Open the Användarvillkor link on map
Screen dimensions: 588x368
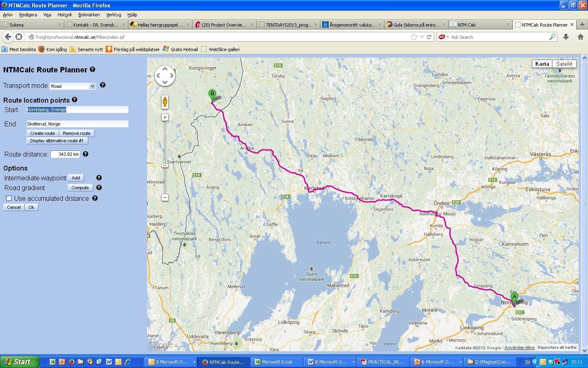coord(519,348)
